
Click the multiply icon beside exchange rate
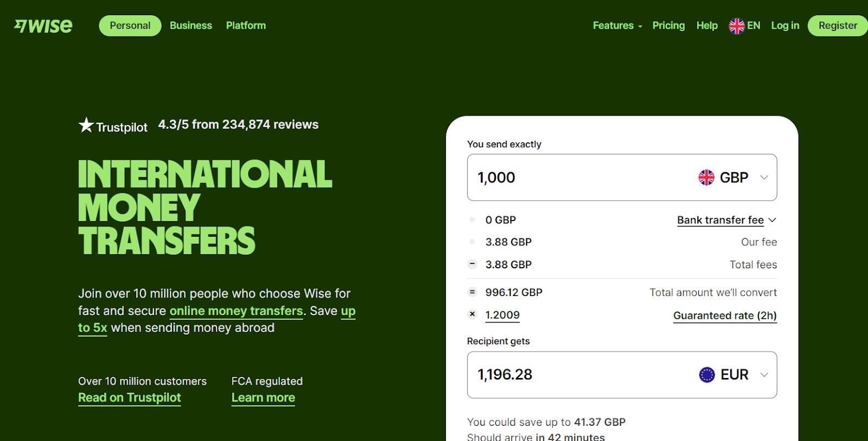(472, 314)
